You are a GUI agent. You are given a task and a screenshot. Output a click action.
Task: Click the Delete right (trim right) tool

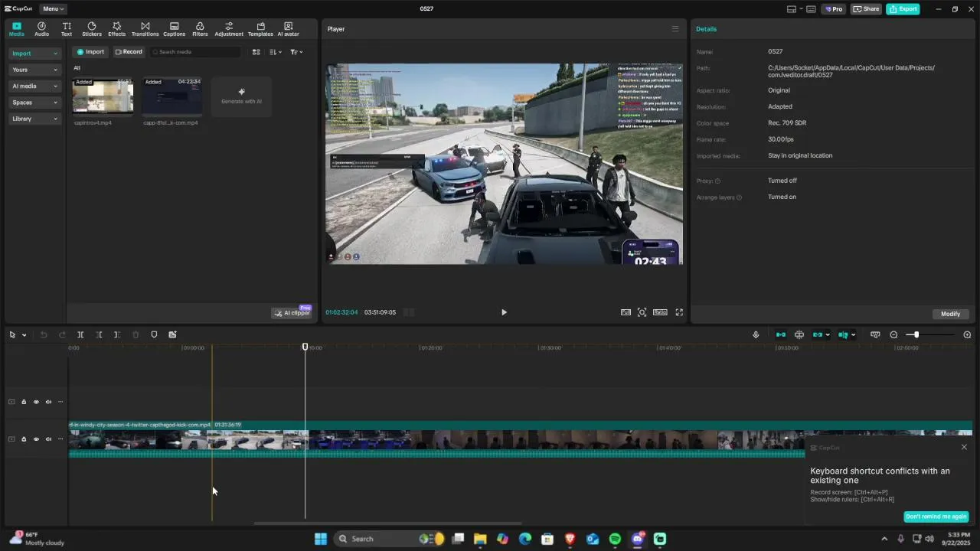pyautogui.click(x=117, y=334)
